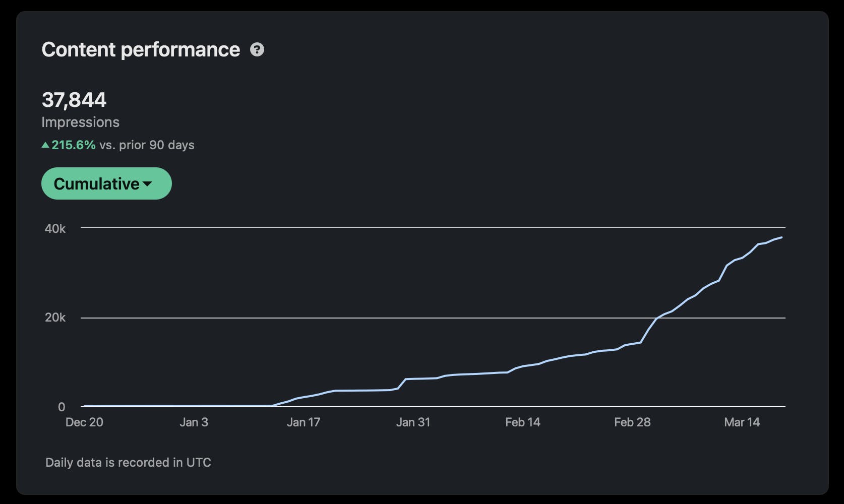Click the Jan 17 date label
This screenshot has height=504, width=844.
click(x=304, y=422)
